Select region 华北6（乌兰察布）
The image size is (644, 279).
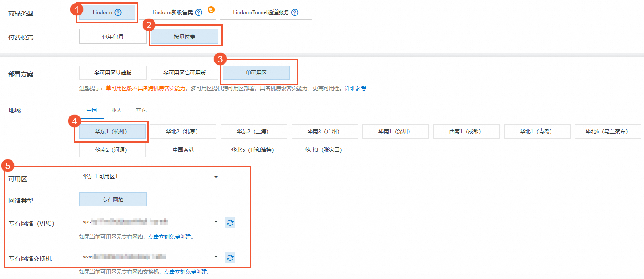[x=608, y=132]
